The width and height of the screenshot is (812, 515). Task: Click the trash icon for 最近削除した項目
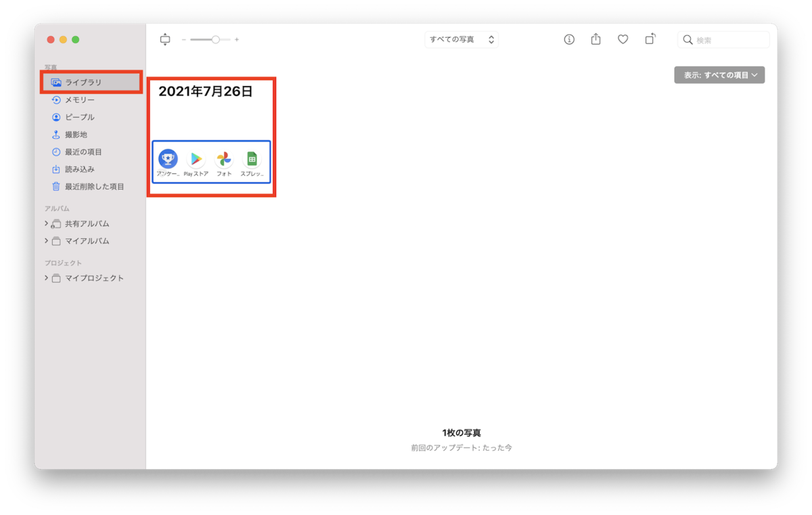point(56,187)
